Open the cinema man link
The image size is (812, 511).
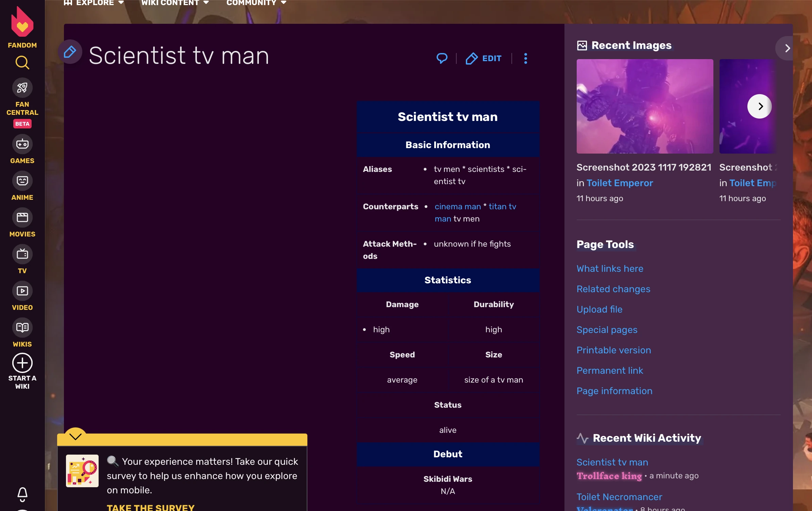pyautogui.click(x=457, y=207)
